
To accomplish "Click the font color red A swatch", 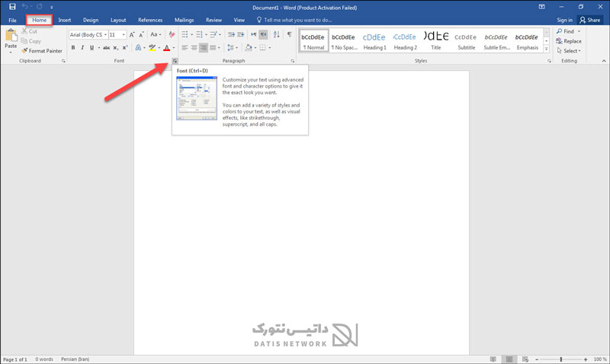I will [166, 48].
